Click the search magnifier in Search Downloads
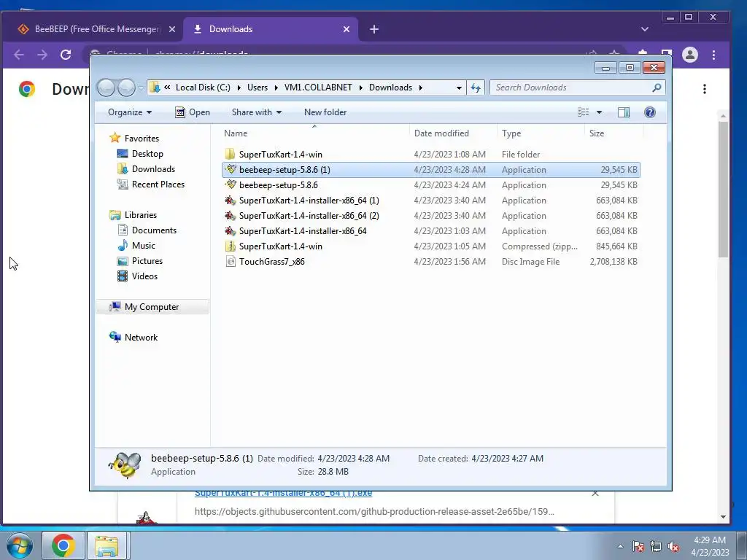 click(657, 87)
